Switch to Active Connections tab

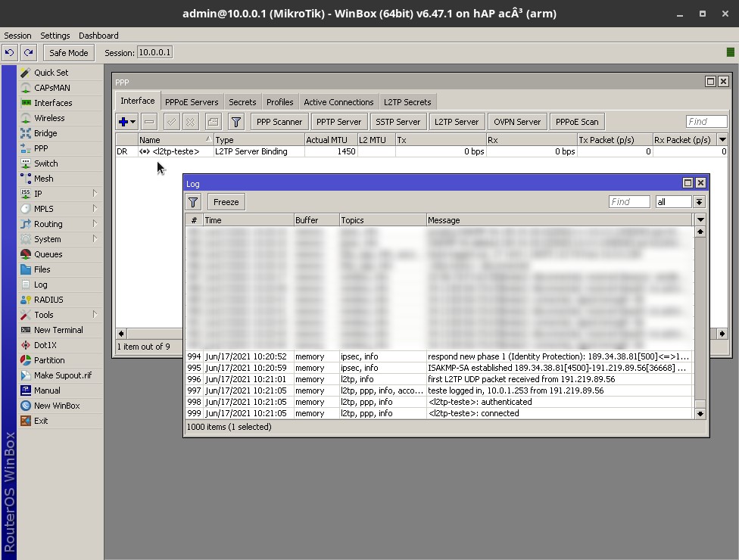(338, 101)
